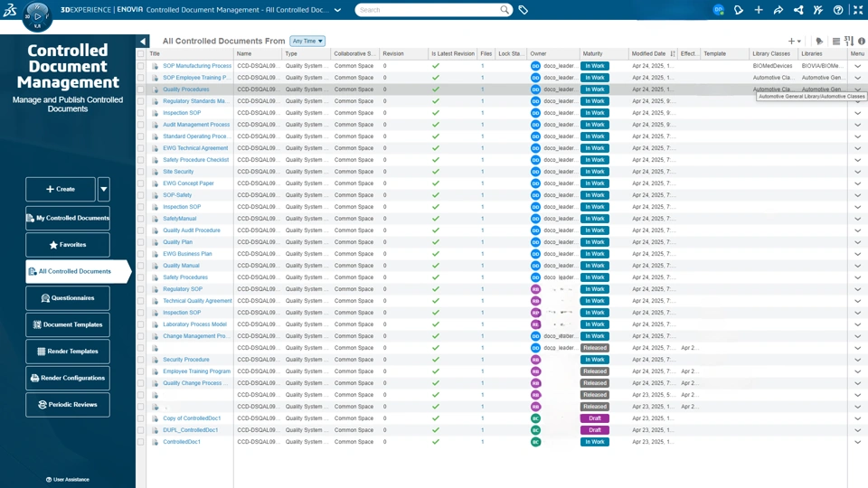Expand menu chevron for Employee Training Program row
Screen dimensions: 868x488
click(857, 371)
